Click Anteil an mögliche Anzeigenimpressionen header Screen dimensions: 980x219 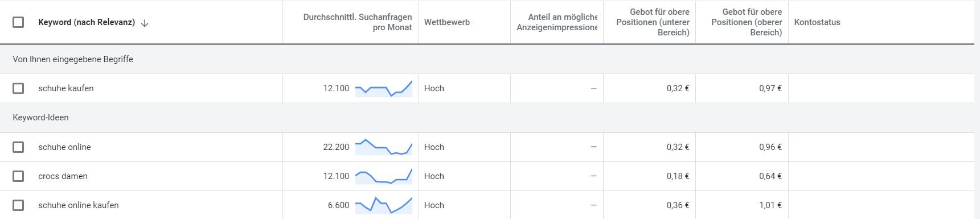click(557, 22)
